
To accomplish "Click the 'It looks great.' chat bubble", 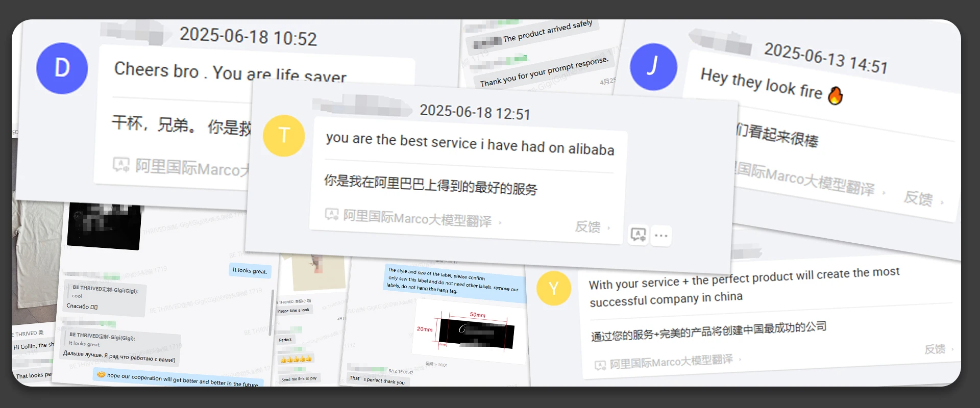I will coord(250,271).
